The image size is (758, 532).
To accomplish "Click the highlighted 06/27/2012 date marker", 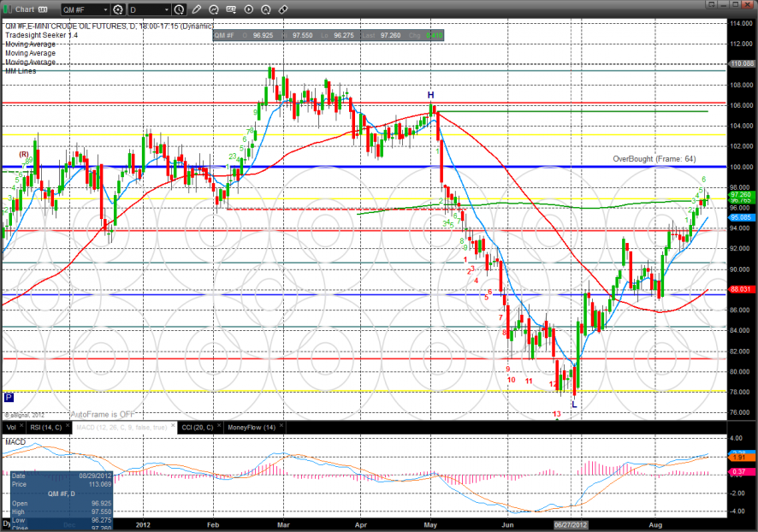I will point(571,525).
